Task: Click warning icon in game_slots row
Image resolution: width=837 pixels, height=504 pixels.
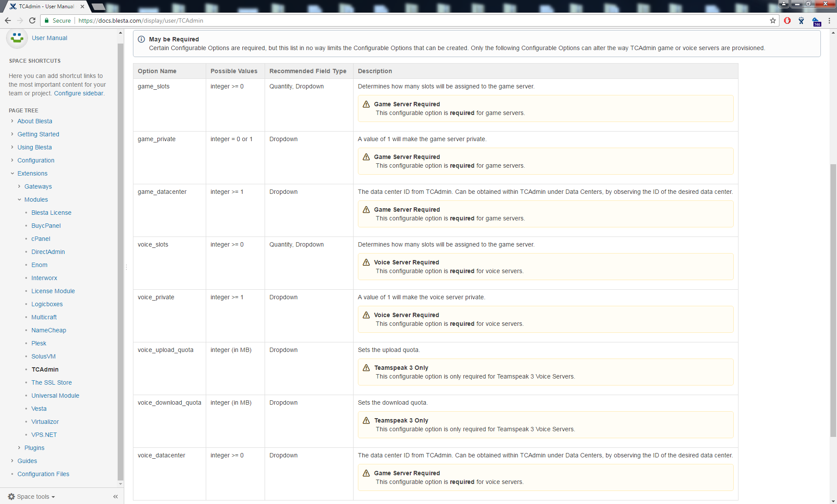Action: [x=366, y=104]
